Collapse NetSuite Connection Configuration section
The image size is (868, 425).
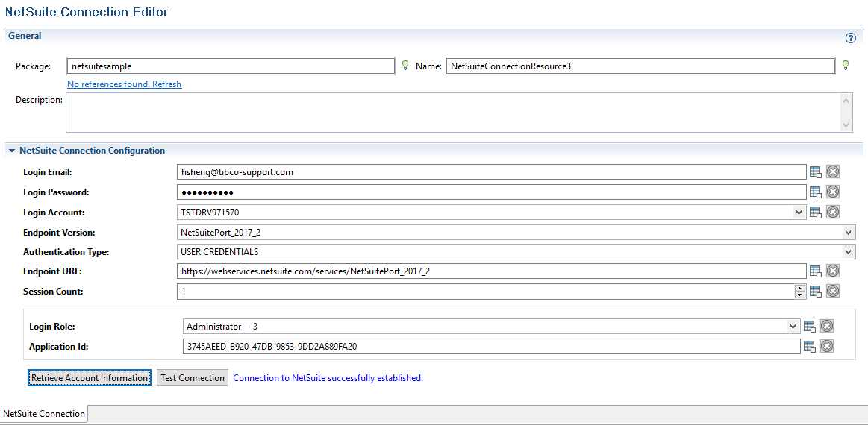[x=12, y=151]
